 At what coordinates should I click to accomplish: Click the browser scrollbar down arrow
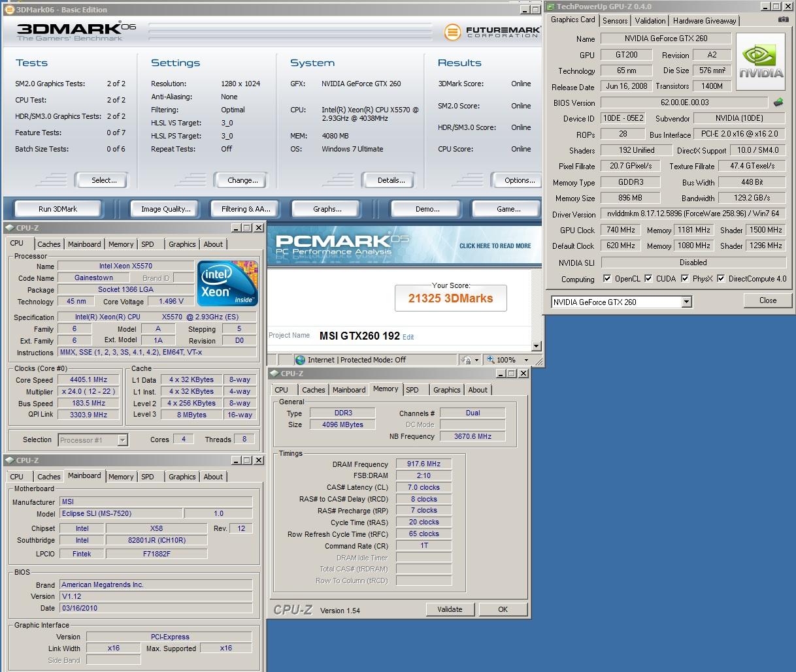(x=537, y=346)
